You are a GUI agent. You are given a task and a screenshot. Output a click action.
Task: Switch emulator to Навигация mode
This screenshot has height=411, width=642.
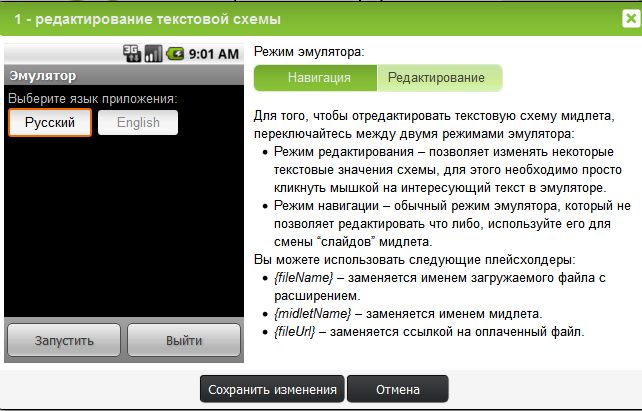(x=315, y=78)
